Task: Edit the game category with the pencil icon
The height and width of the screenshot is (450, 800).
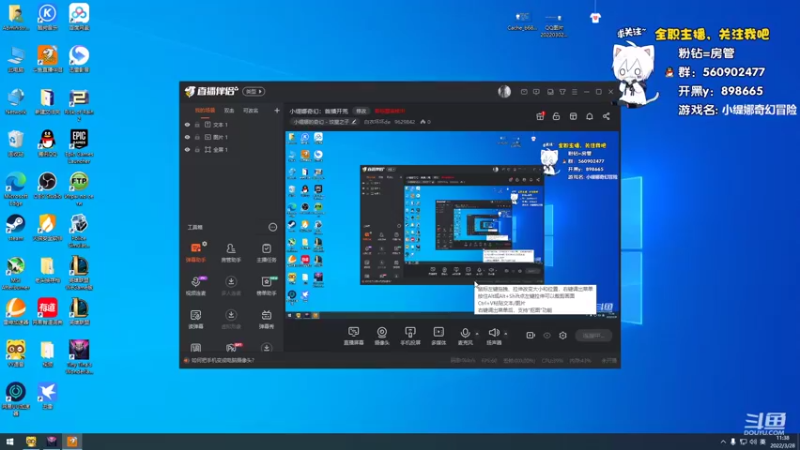Action: tap(354, 122)
